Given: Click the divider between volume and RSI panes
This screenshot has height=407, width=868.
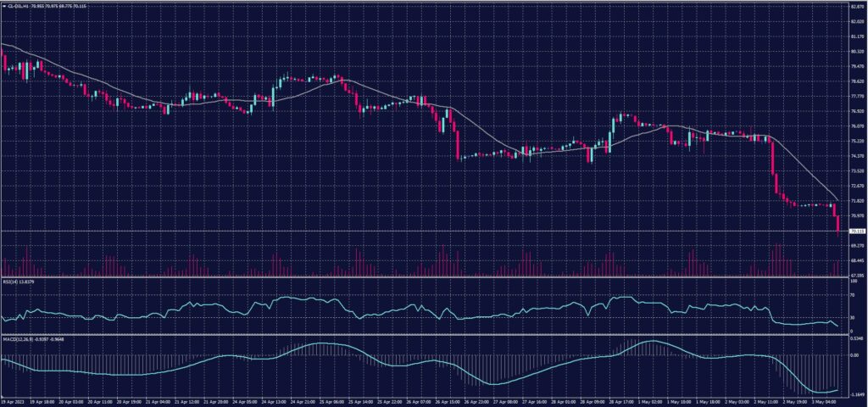Looking at the screenshot, I should (424, 276).
